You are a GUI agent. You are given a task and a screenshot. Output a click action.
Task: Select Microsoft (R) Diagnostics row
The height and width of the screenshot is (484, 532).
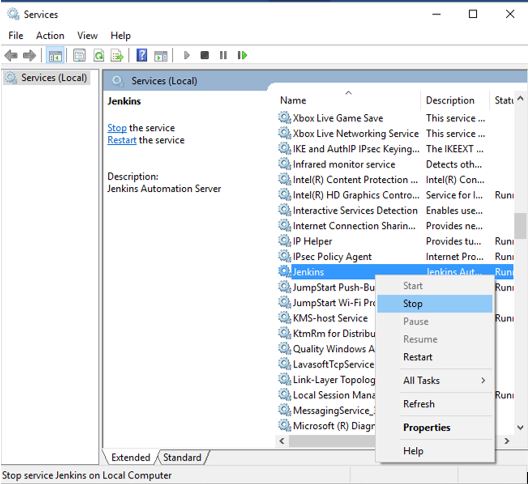[327, 426]
